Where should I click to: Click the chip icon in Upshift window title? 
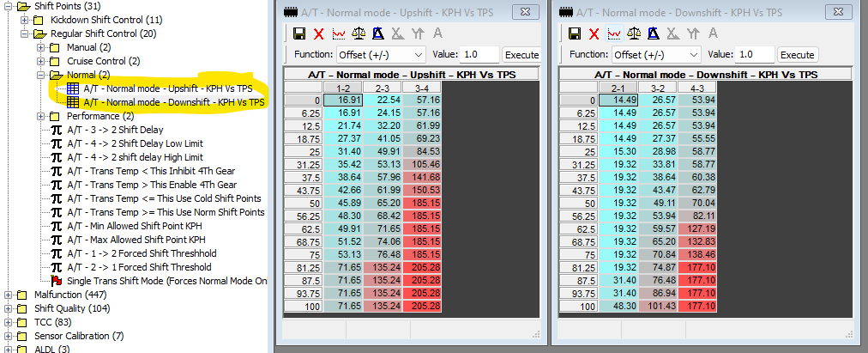[290, 12]
